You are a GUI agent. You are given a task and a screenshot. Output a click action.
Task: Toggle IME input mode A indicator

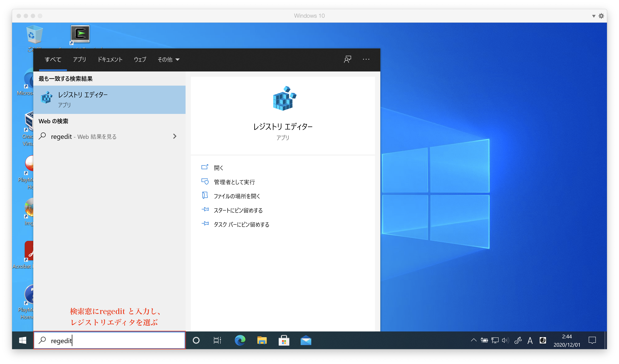(x=530, y=340)
